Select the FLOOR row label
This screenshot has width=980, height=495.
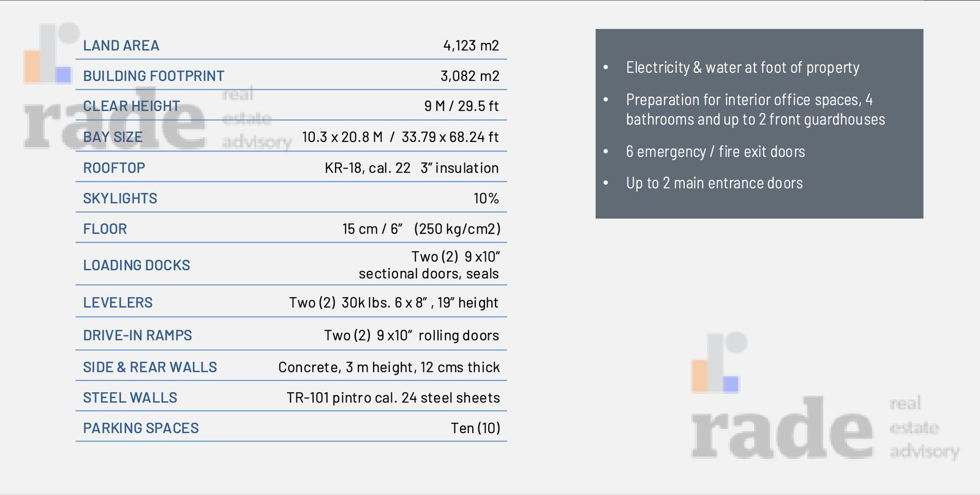tap(105, 229)
